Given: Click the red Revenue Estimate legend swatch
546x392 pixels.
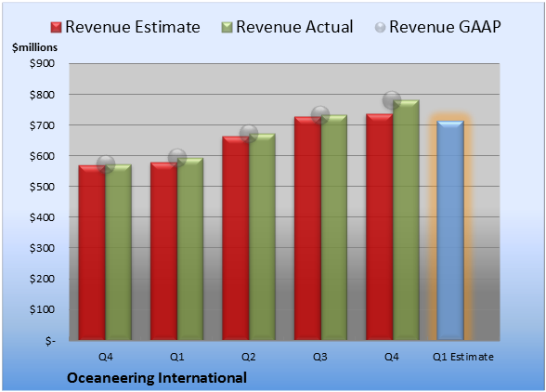Looking at the screenshot, I should [56, 28].
